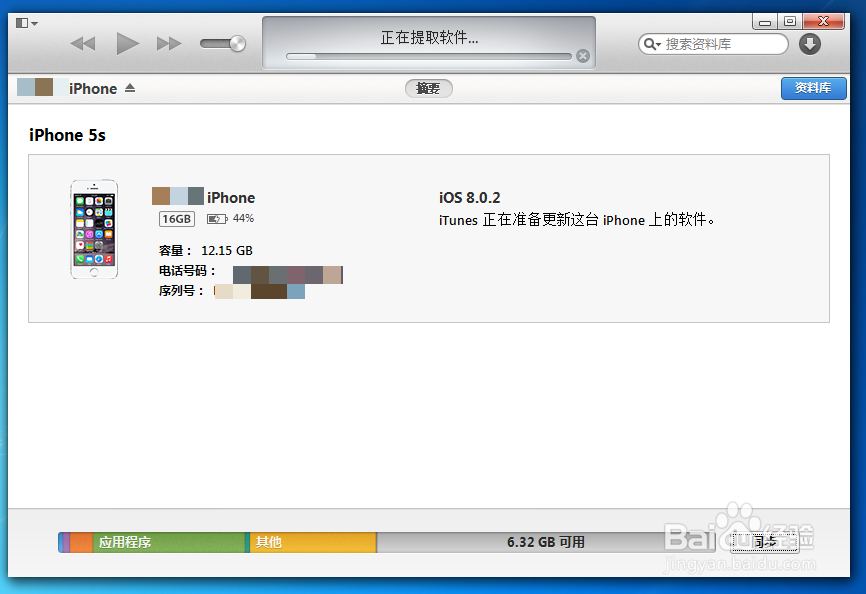Start playback with the play button
866x594 pixels.
pyautogui.click(x=128, y=44)
